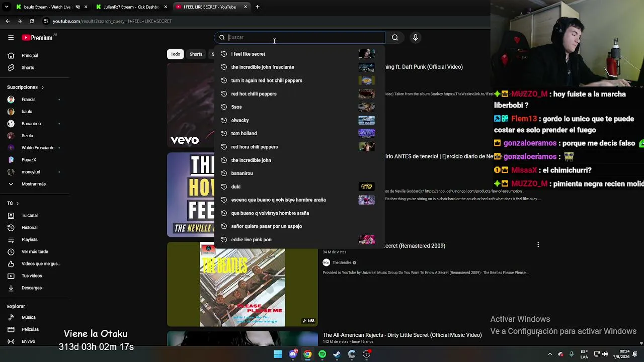Open OBS Studio from the taskbar
This screenshot has width=644, height=362.
tap(366, 354)
